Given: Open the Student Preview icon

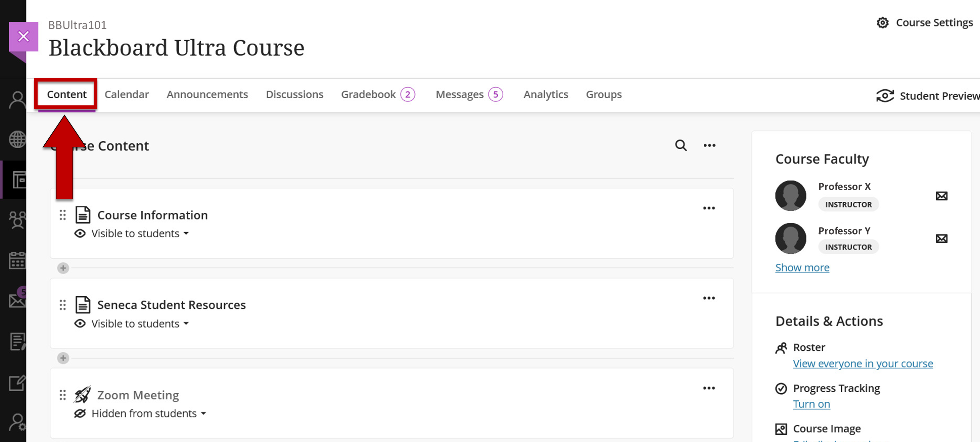Looking at the screenshot, I should [x=885, y=96].
